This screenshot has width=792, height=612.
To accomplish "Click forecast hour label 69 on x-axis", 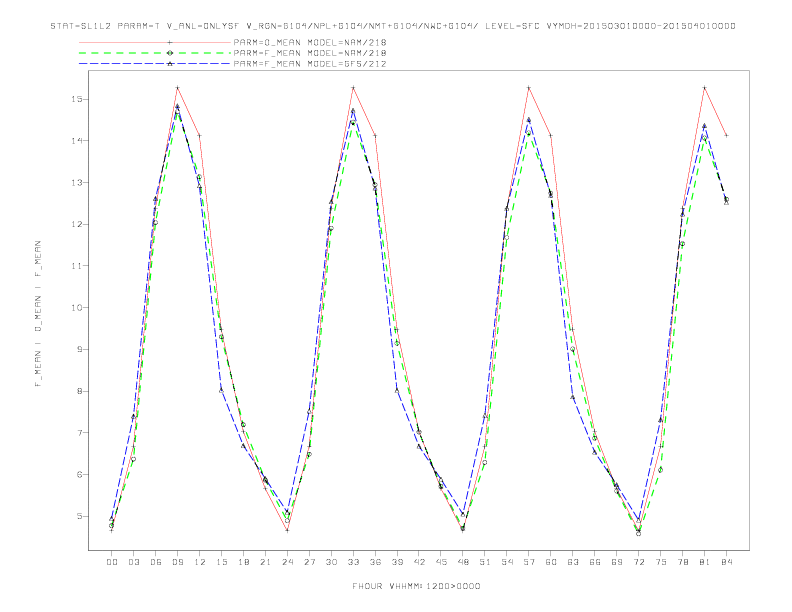I will click(x=617, y=562).
